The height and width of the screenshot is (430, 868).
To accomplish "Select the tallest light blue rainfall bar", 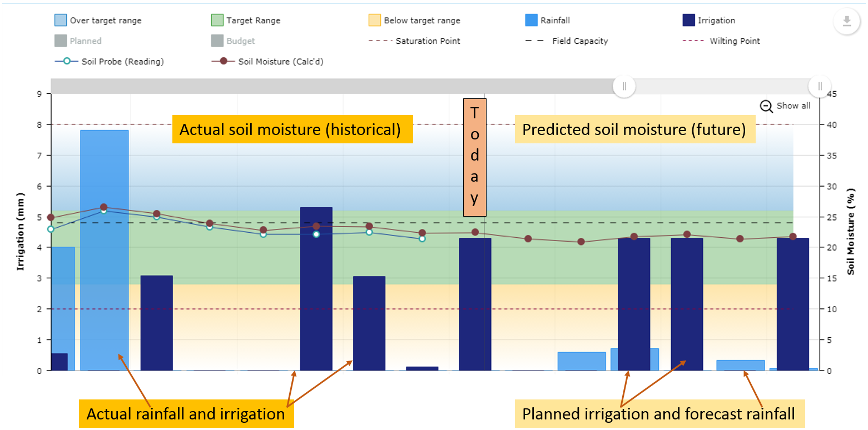I will (x=103, y=250).
